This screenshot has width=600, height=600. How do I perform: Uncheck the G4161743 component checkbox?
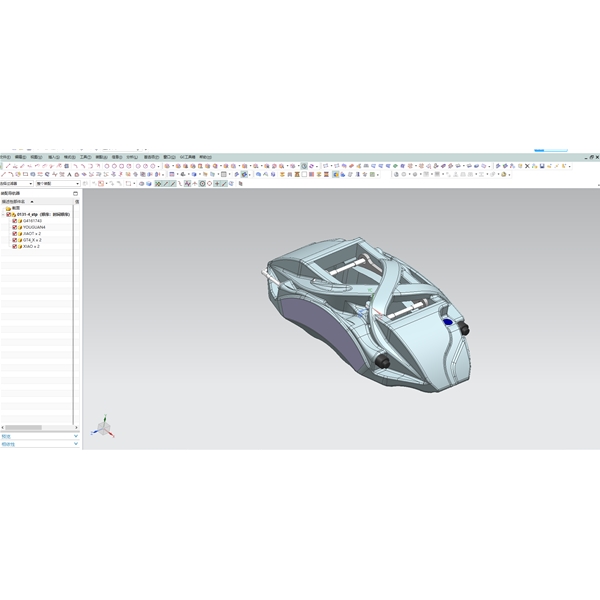14,221
